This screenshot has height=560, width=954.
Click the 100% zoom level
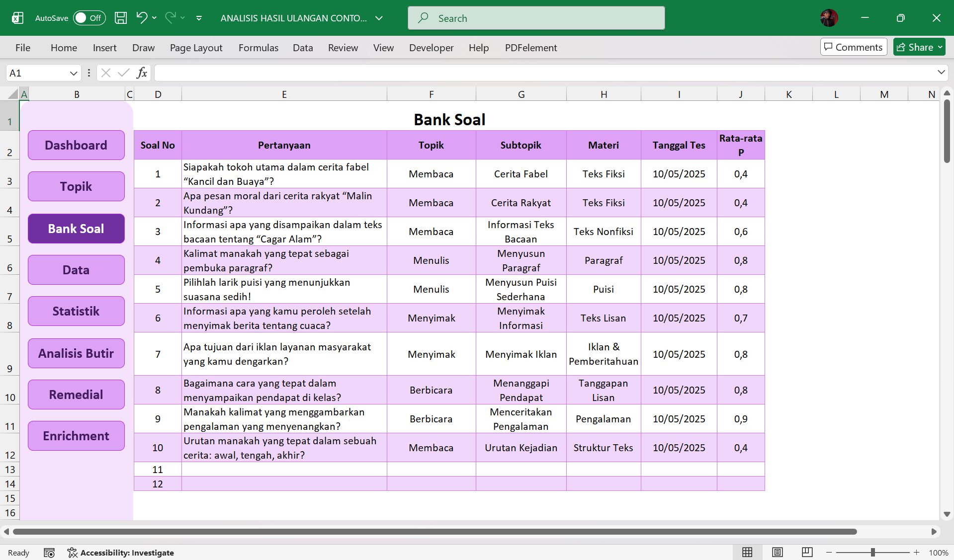pos(938,553)
